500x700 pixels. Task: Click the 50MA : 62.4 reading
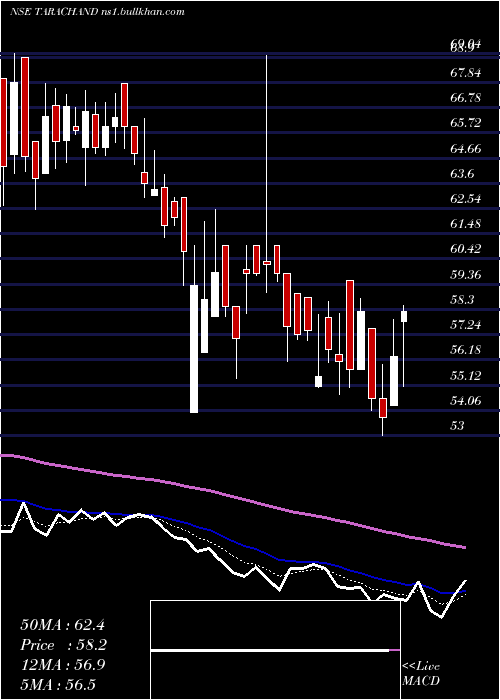click(x=62, y=625)
